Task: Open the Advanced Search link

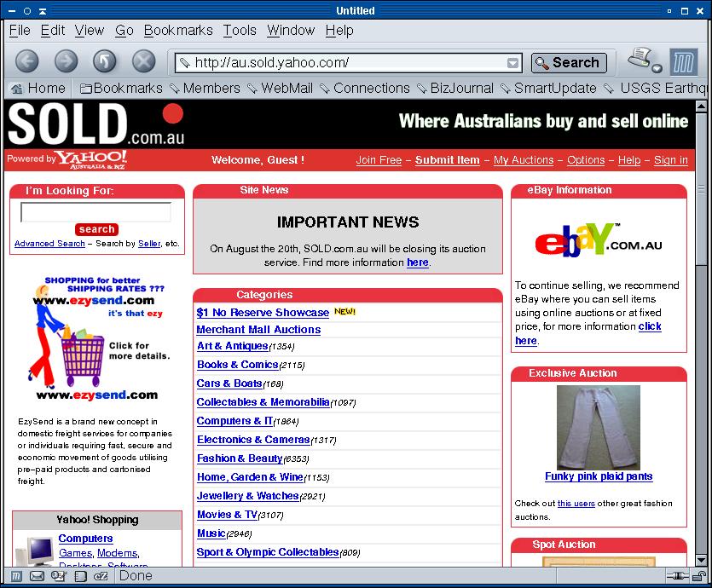Action: click(x=49, y=244)
